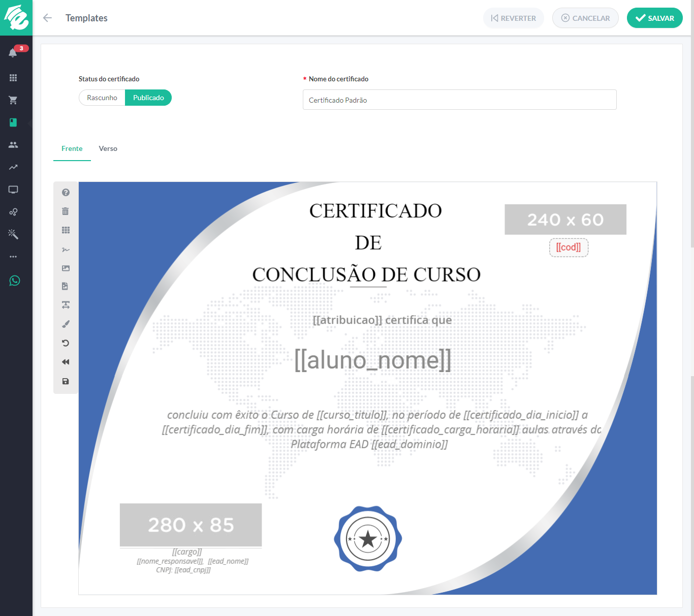Open the WhatsApp icon in the sidebar
This screenshot has width=694, height=616.
[14, 280]
